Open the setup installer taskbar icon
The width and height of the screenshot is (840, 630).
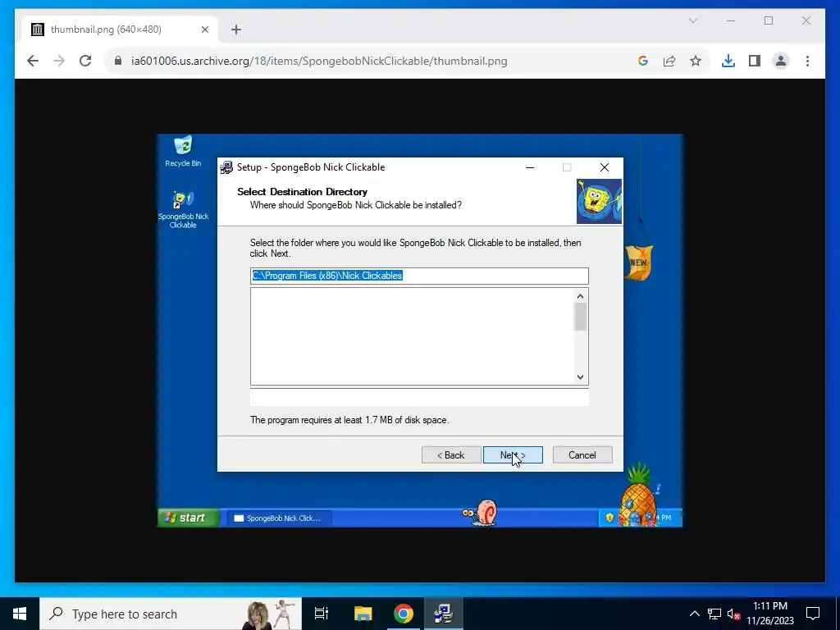(444, 614)
